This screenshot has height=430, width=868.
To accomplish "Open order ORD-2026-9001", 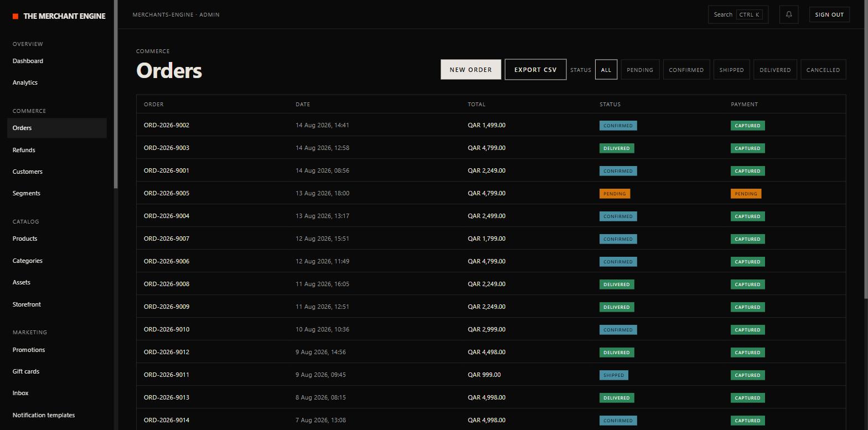I will 166,170.
